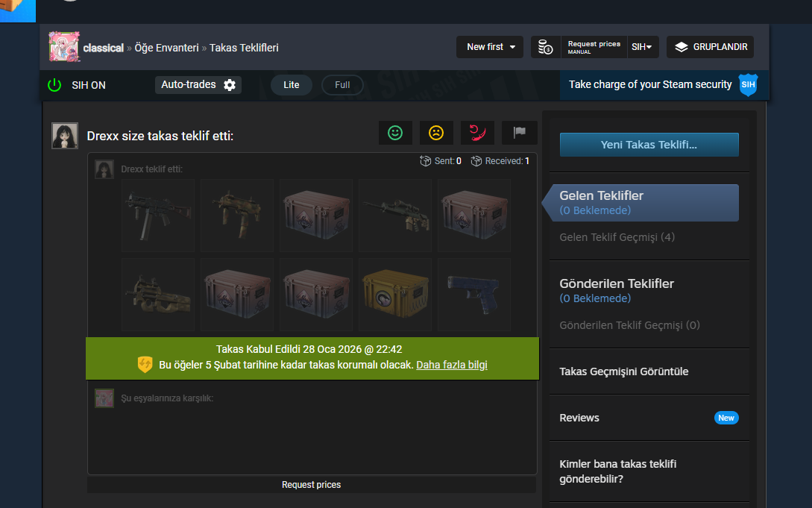This screenshot has width=812, height=508.
Task: Click Yeni Takas Teklifi button
Action: pos(649,145)
